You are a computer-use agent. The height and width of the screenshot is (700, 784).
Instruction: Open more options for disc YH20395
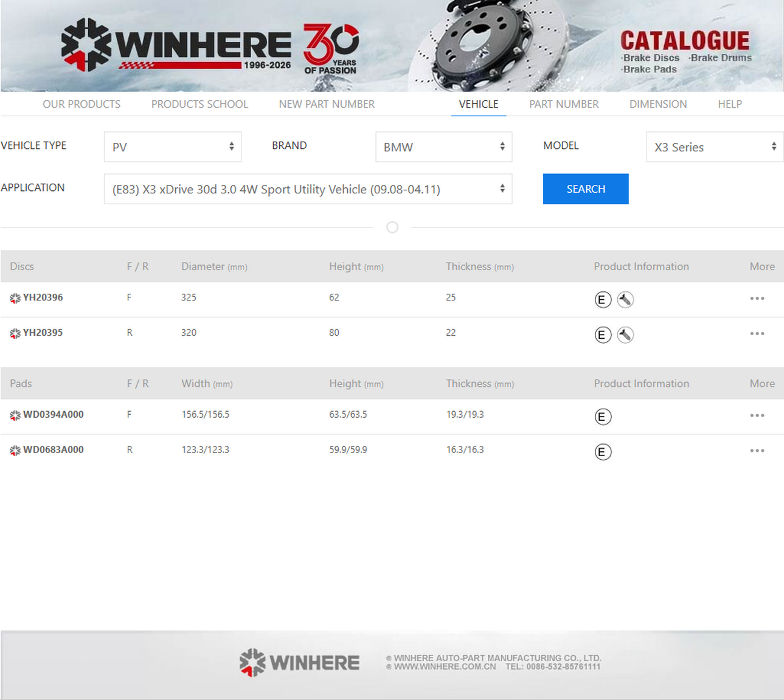(757, 333)
